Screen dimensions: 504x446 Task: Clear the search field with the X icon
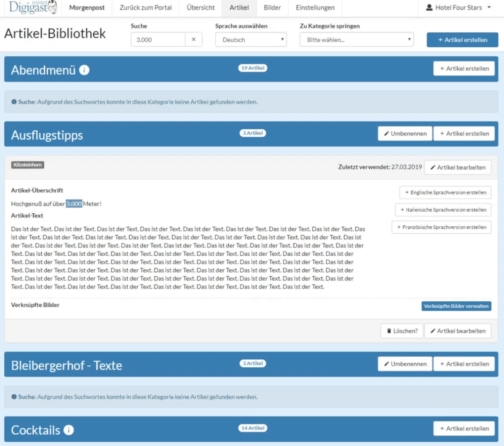click(194, 40)
